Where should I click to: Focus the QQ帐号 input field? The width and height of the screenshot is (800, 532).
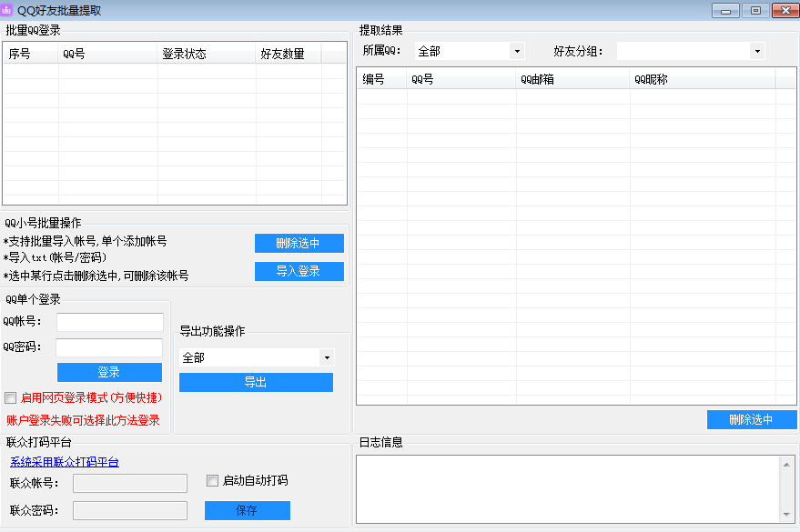[110, 322]
